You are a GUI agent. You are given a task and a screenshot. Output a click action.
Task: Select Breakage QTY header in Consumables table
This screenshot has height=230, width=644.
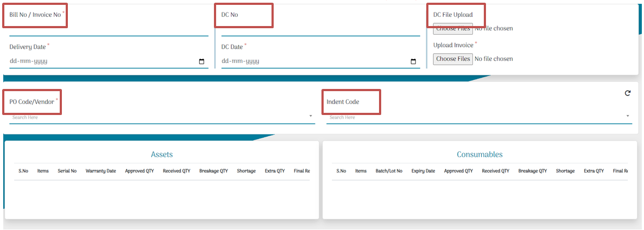[533, 171]
